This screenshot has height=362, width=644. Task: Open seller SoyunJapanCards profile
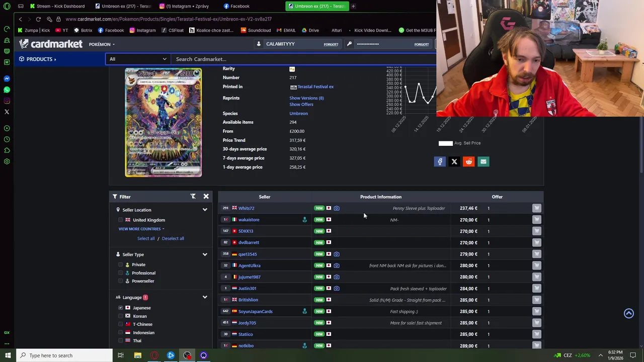pyautogui.click(x=255, y=311)
